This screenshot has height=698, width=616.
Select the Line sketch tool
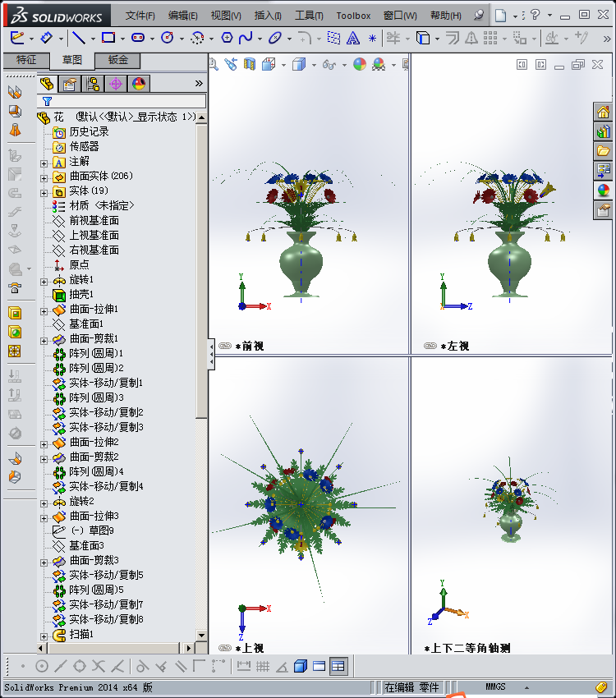79,38
